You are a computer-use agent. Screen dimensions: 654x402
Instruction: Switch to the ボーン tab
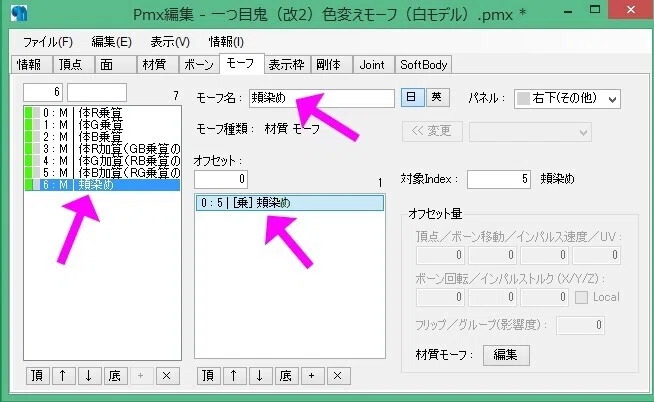click(x=199, y=65)
